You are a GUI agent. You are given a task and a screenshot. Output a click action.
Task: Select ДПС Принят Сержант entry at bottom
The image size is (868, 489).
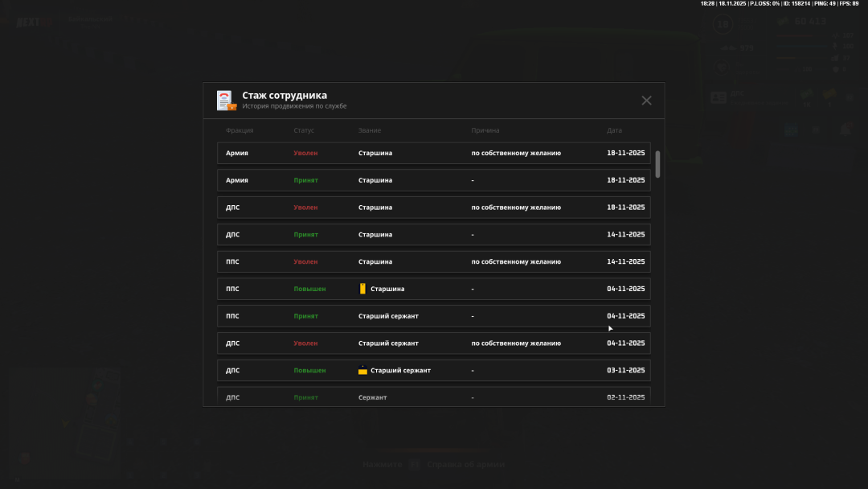[x=434, y=397]
